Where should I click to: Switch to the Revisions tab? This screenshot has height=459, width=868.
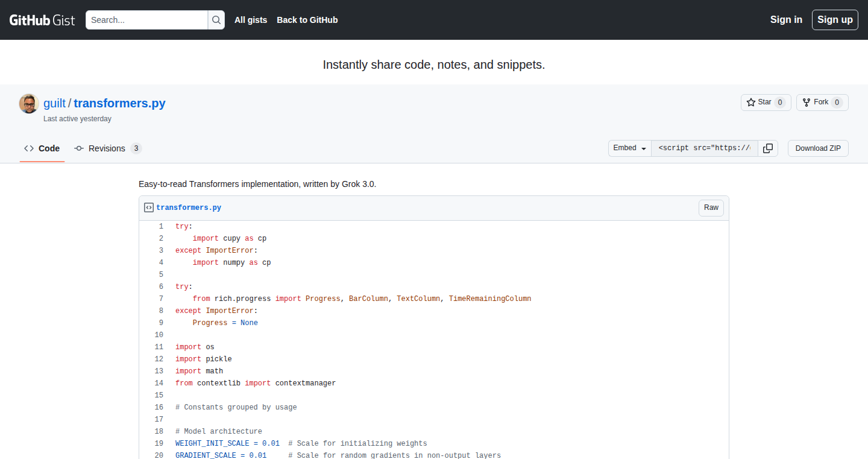pyautogui.click(x=108, y=148)
